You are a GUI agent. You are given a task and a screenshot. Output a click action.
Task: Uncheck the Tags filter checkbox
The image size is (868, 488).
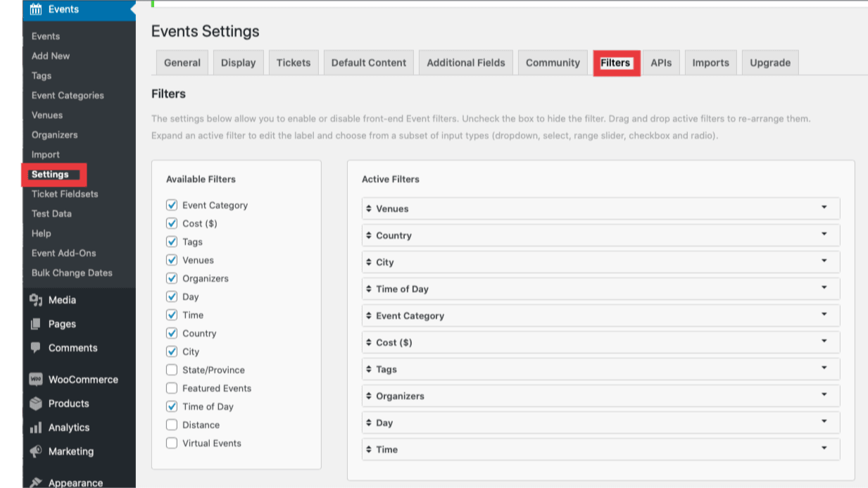(x=172, y=242)
